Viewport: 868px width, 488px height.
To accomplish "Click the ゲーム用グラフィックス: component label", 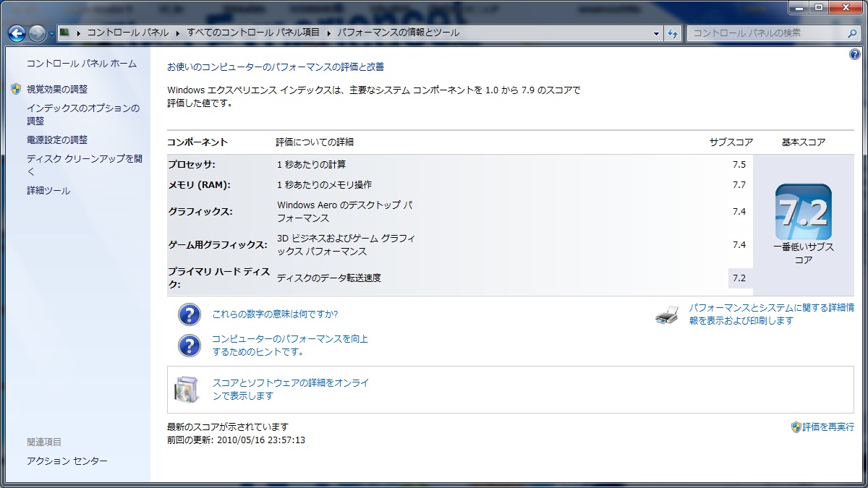I will pos(218,245).
